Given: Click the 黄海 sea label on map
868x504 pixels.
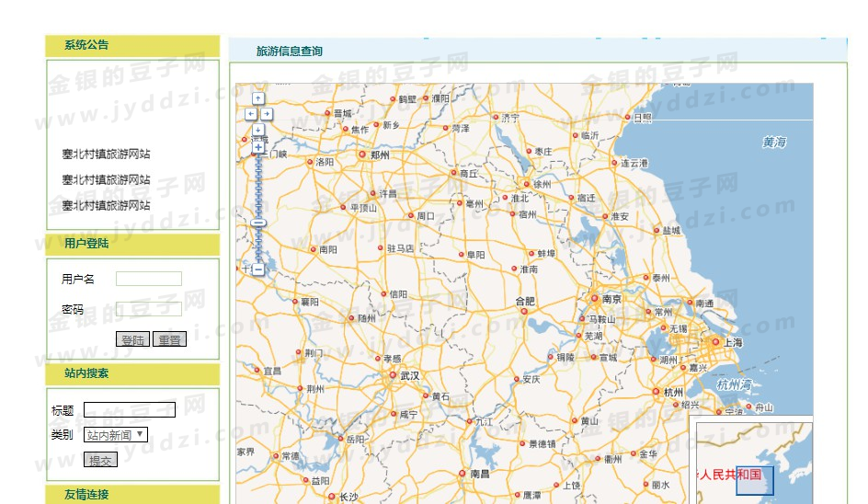Looking at the screenshot, I should (774, 143).
